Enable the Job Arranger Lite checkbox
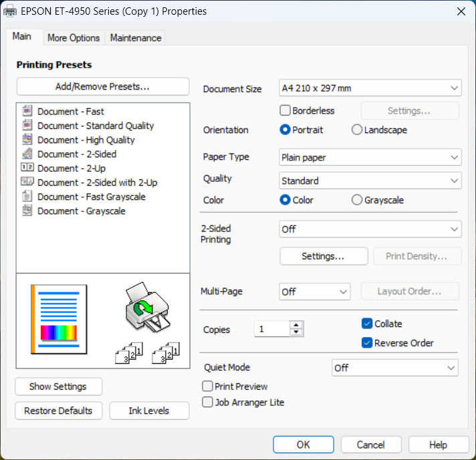Screen dimensions: 476x460 207,402
